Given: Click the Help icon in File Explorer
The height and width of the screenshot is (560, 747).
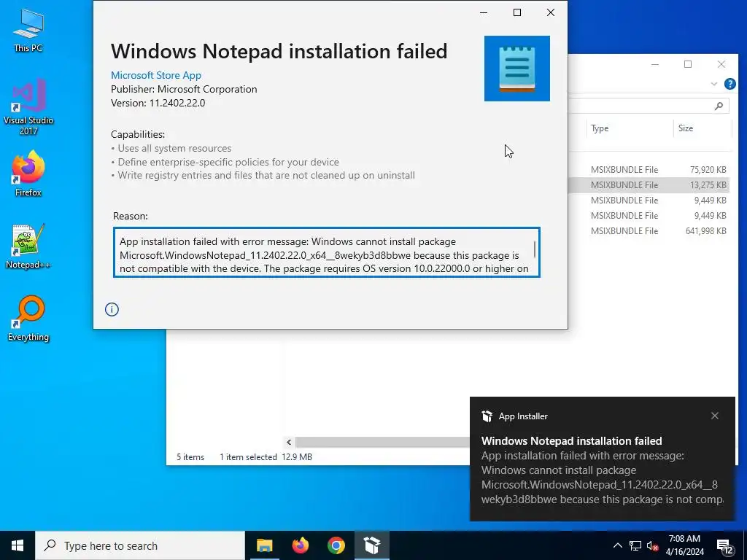Looking at the screenshot, I should pos(729,84).
